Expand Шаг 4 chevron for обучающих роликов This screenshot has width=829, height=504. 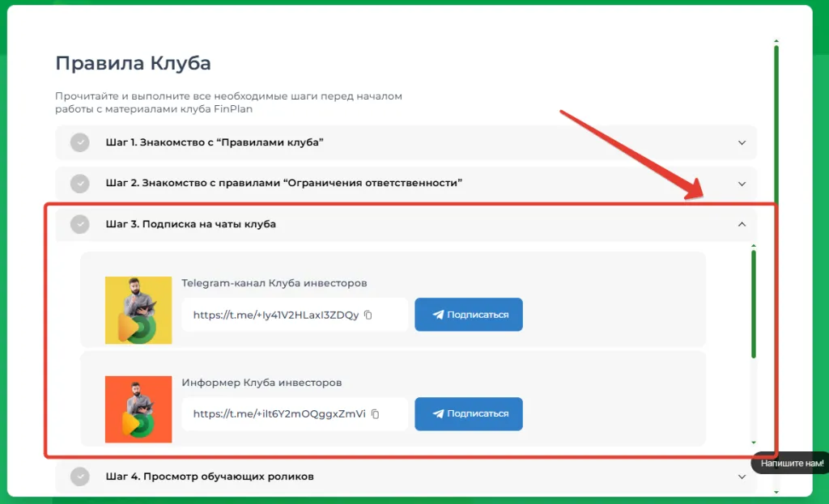(x=742, y=476)
